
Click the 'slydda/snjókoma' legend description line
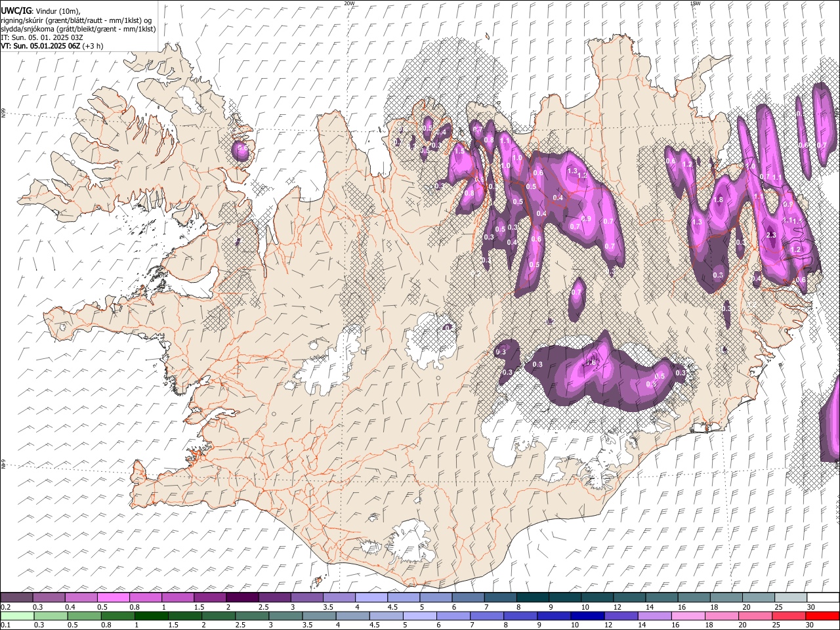(x=78, y=29)
